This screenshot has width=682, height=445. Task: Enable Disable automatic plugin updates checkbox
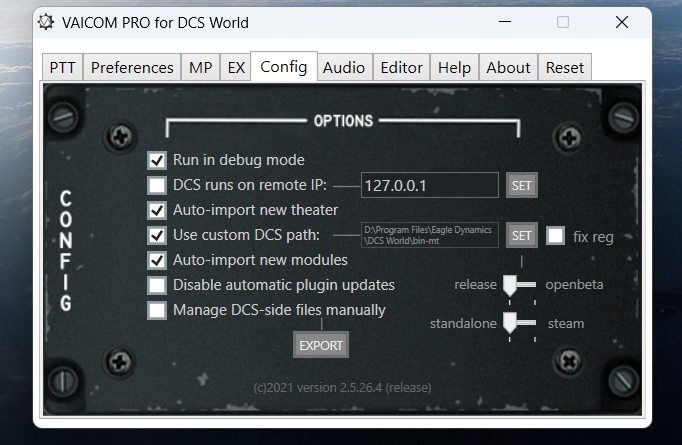(157, 285)
